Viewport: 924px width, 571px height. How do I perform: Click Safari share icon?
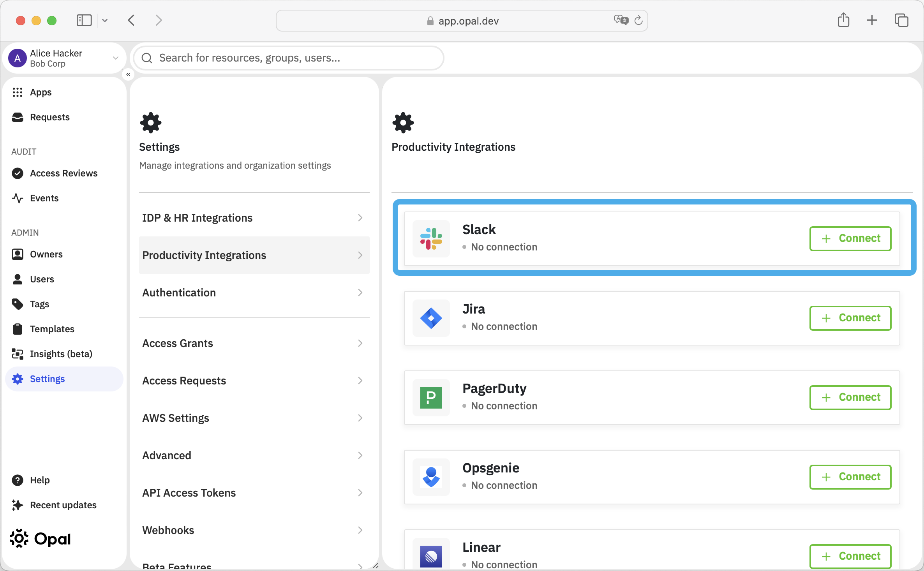click(x=843, y=20)
